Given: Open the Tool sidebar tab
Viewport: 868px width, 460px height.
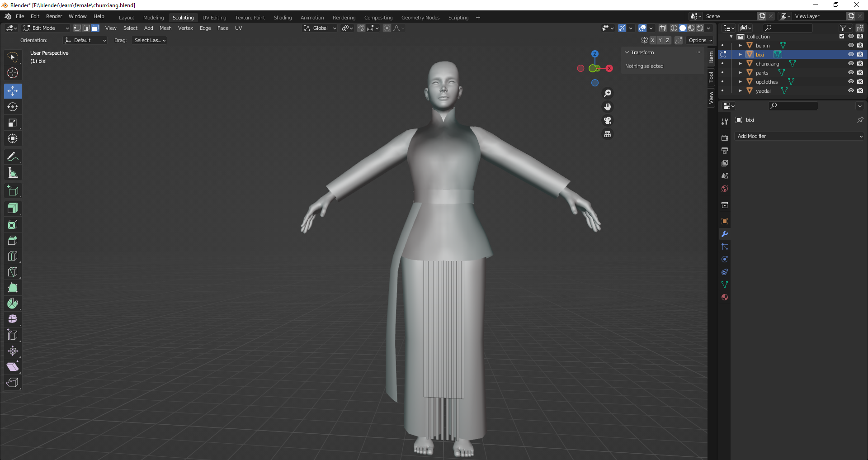Looking at the screenshot, I should (x=711, y=77).
